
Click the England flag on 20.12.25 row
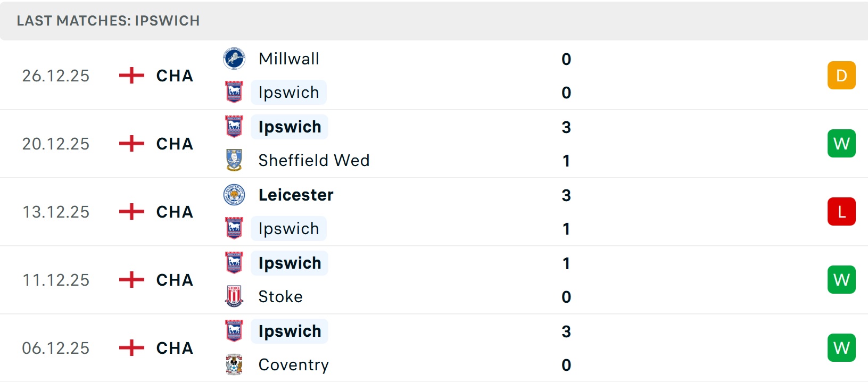pos(131,144)
